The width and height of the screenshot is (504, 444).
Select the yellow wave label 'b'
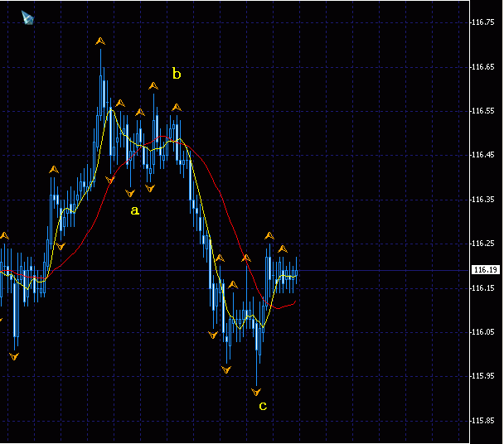[177, 74]
